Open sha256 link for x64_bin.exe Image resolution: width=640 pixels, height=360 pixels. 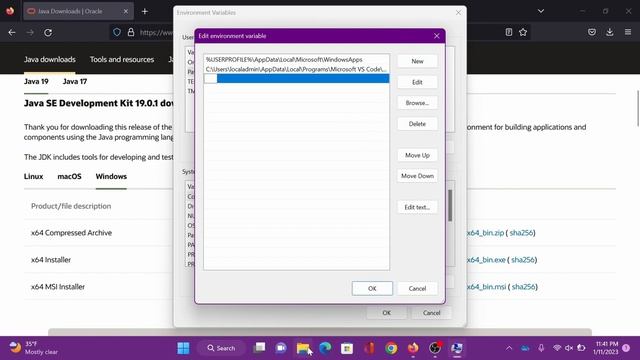click(x=523, y=260)
